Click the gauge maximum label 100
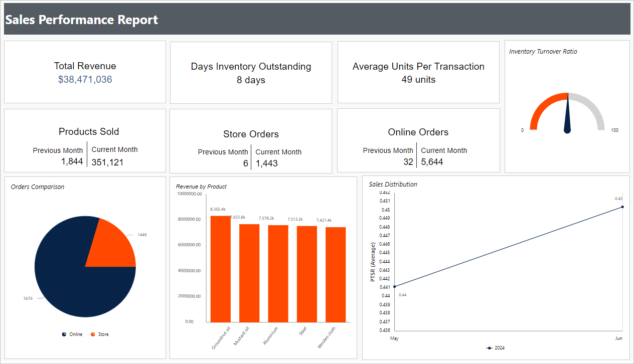This screenshot has width=634, height=364. [x=614, y=130]
